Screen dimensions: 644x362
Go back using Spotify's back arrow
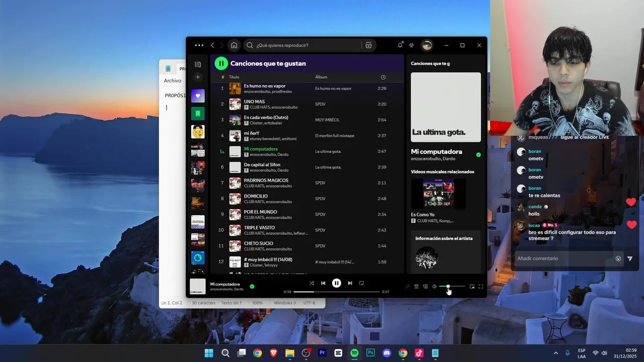tap(212, 45)
